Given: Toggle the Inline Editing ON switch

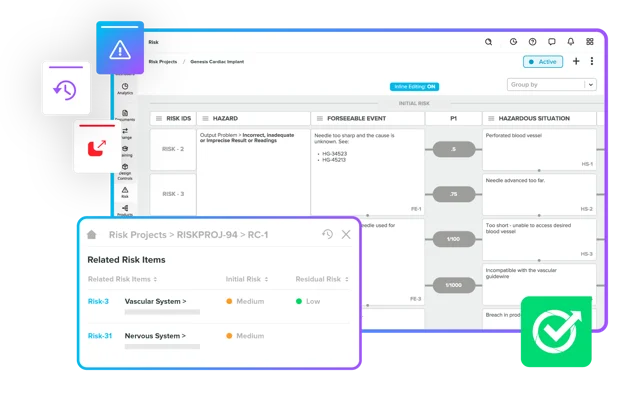Looking at the screenshot, I should coord(414,86).
